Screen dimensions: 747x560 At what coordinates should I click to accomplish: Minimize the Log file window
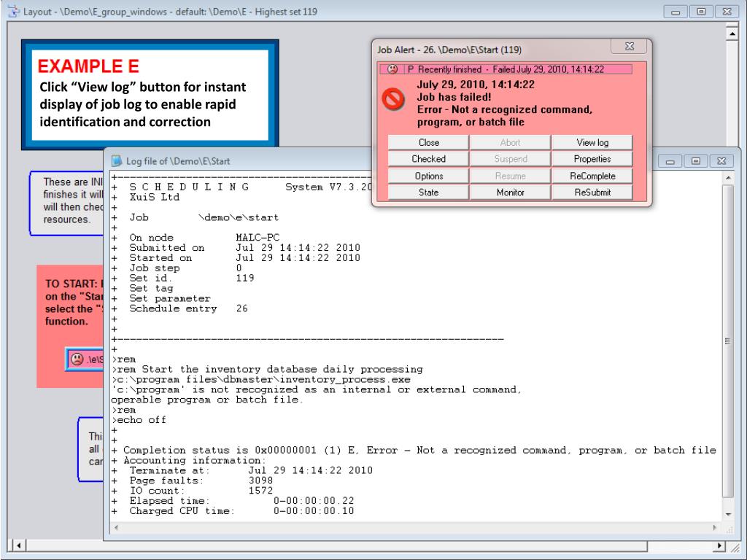click(x=670, y=161)
